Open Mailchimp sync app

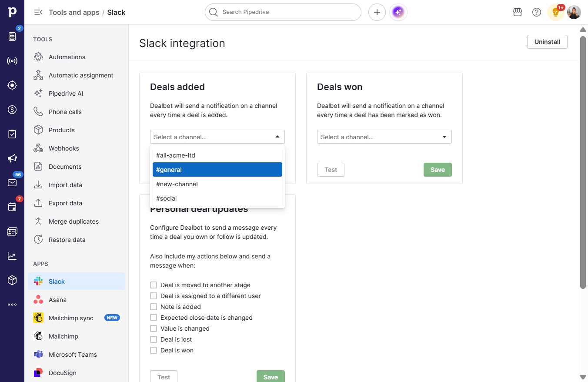click(x=77, y=318)
